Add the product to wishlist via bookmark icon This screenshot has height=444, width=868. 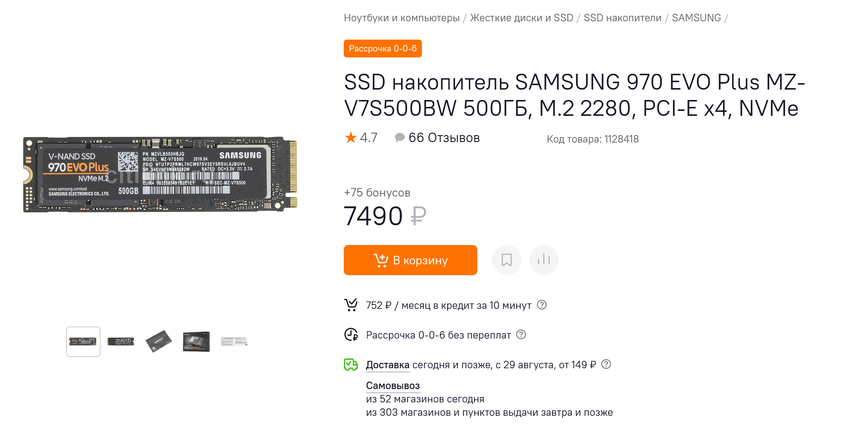pyautogui.click(x=506, y=260)
